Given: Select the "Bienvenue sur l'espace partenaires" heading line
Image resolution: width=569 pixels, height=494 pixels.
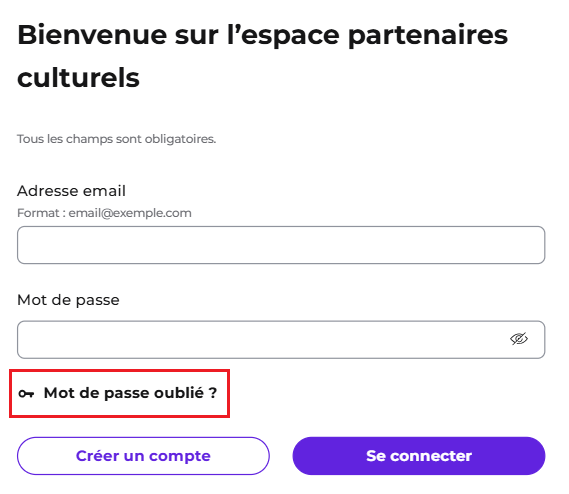Looking at the screenshot, I should pos(262,36).
